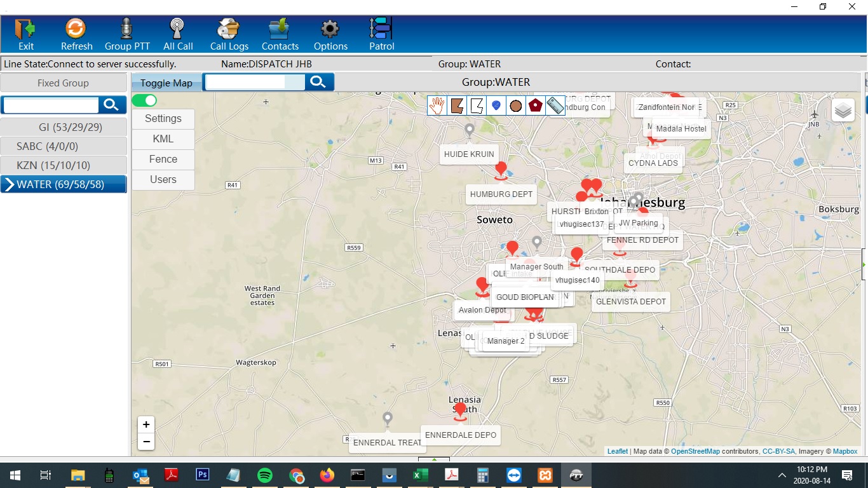Select the outline polygon drawing tool
This screenshot has width=868, height=488.
tap(477, 105)
